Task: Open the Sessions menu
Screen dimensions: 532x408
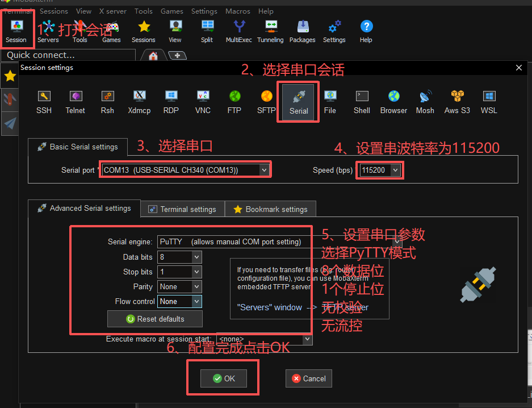Action: [x=53, y=11]
